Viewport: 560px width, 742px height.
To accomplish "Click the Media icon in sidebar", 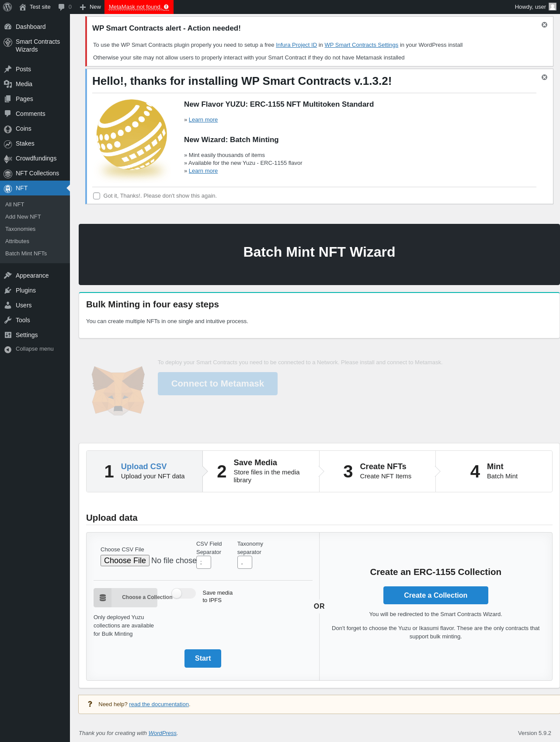I will coord(8,84).
